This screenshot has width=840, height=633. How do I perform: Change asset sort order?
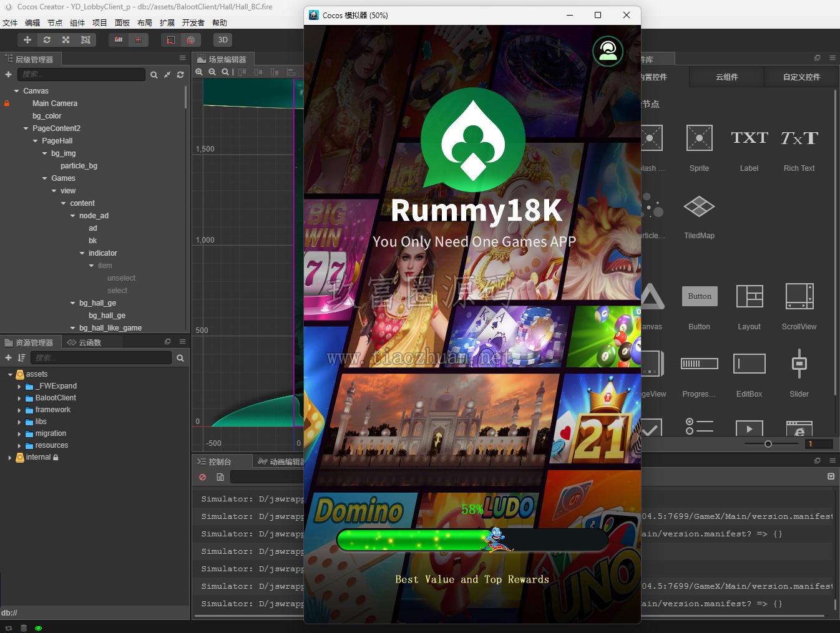point(22,357)
